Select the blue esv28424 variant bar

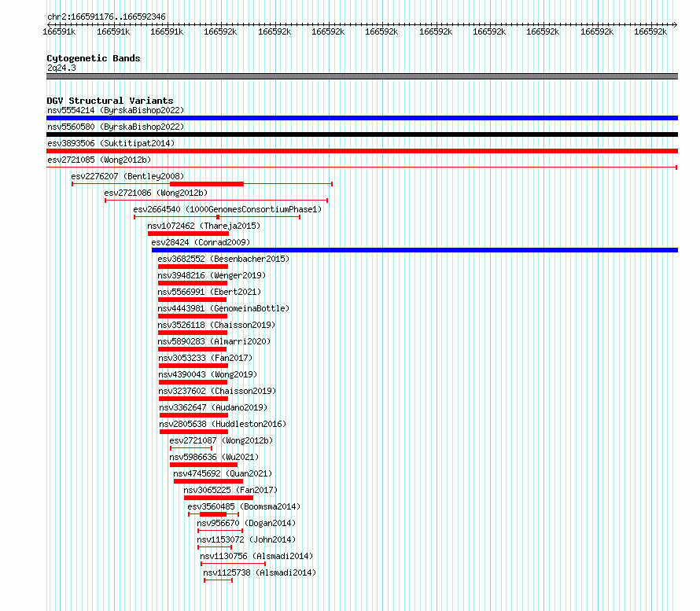point(414,250)
